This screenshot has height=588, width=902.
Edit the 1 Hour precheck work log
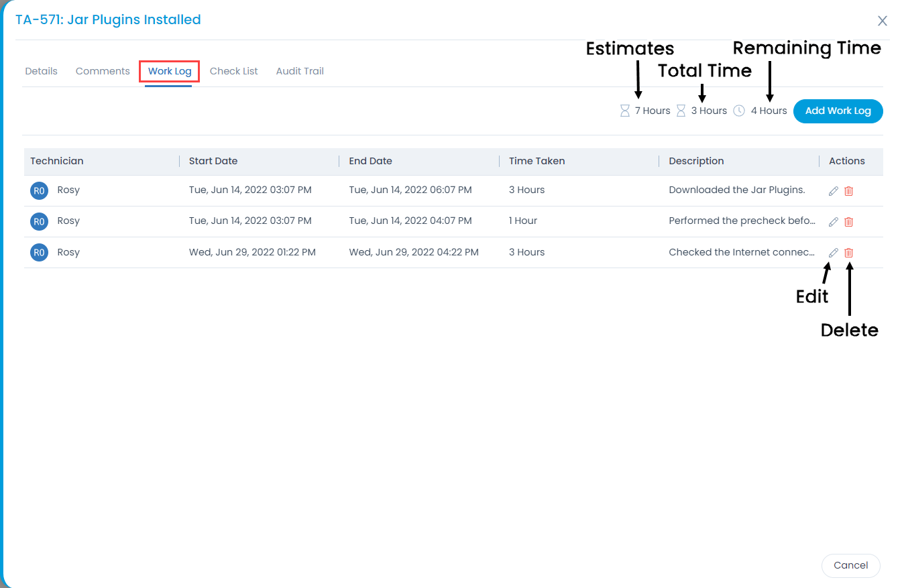834,222
